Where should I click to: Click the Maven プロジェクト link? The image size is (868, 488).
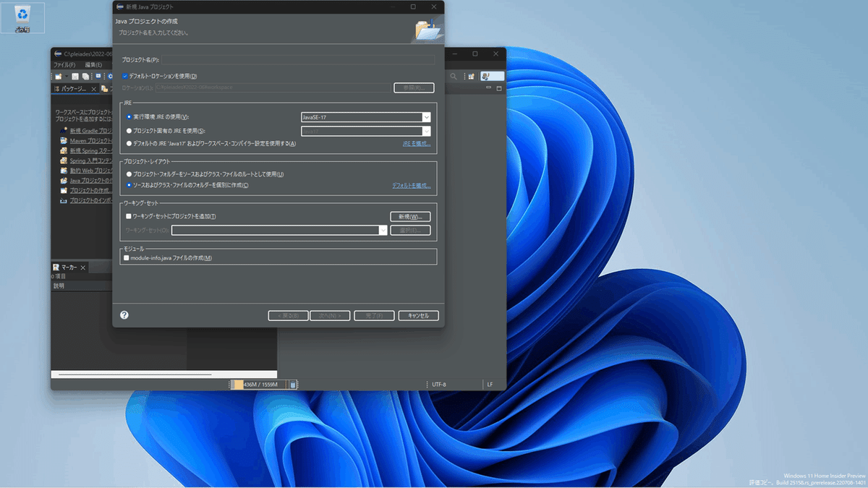pos(90,140)
